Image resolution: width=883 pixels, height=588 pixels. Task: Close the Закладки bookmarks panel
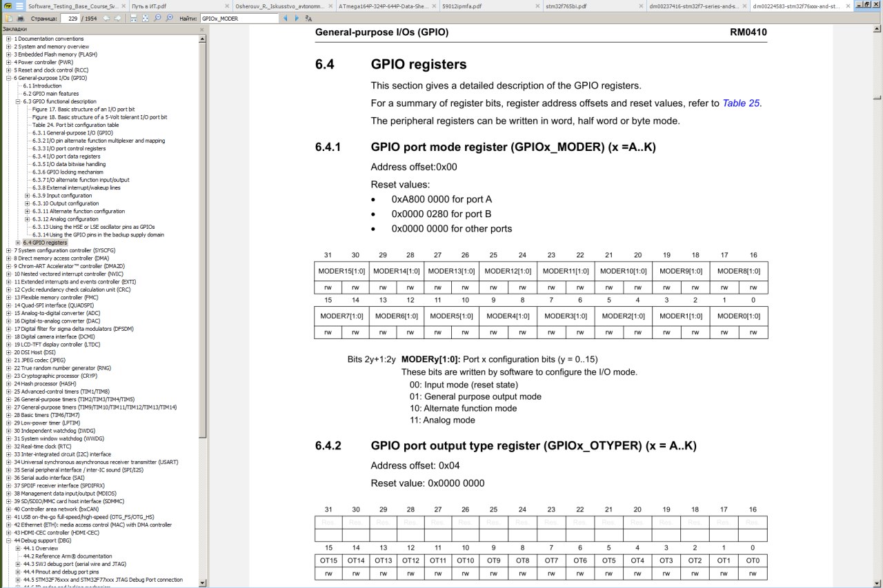(x=202, y=30)
